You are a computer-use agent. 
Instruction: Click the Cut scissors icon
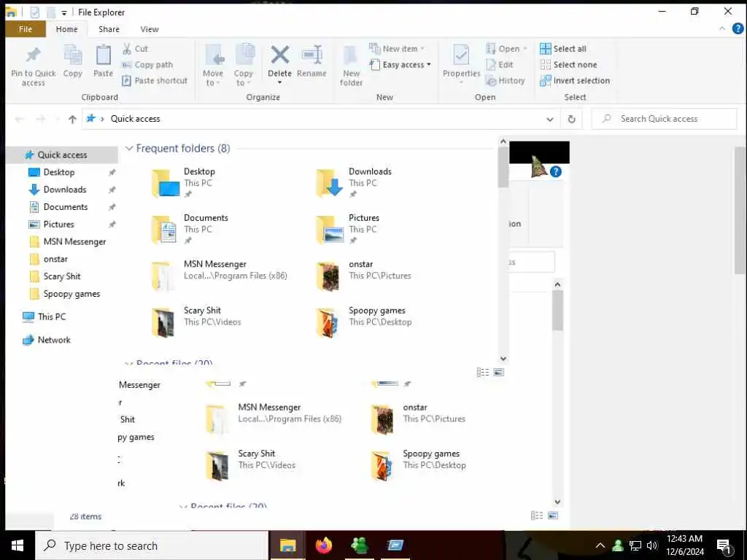[x=127, y=49]
